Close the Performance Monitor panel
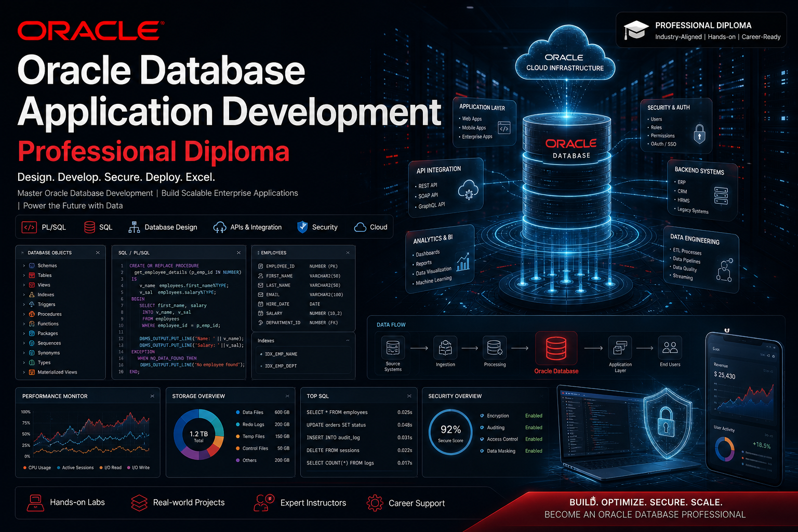 click(x=152, y=396)
